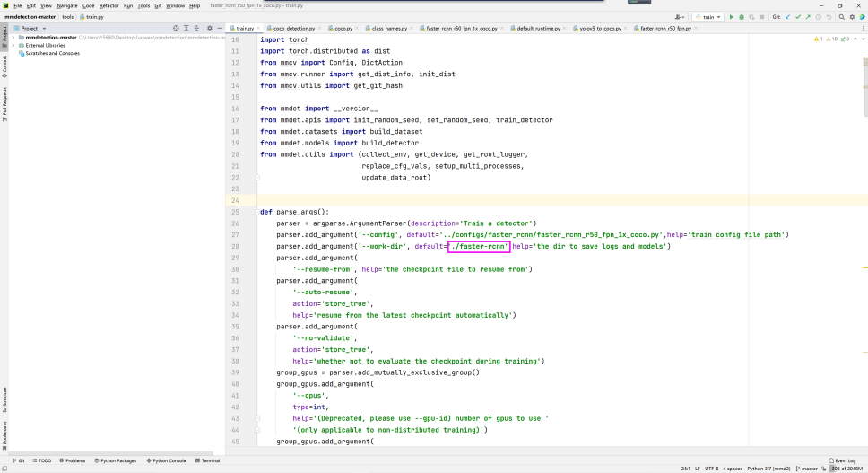Expand External Libraries tree node

13,46
